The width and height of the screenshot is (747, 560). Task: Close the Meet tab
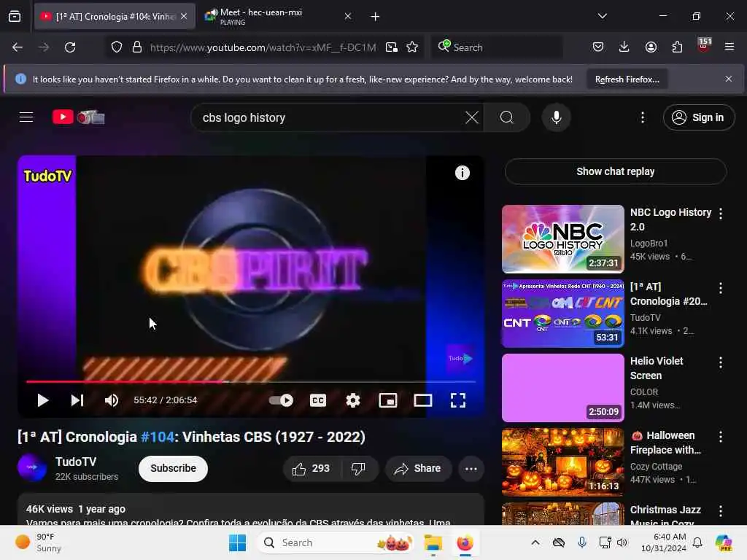click(348, 16)
